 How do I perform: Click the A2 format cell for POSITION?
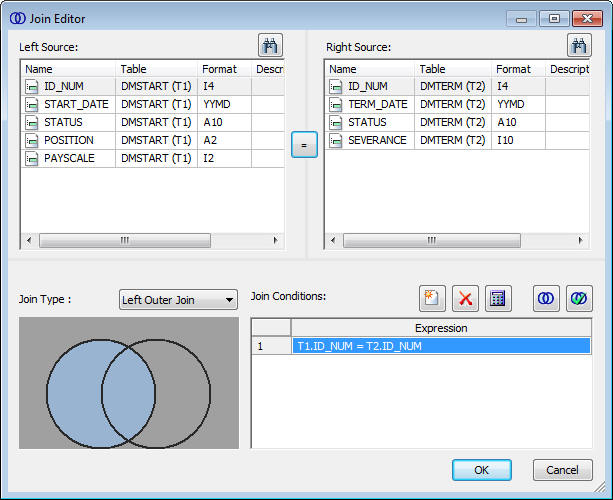[x=224, y=140]
